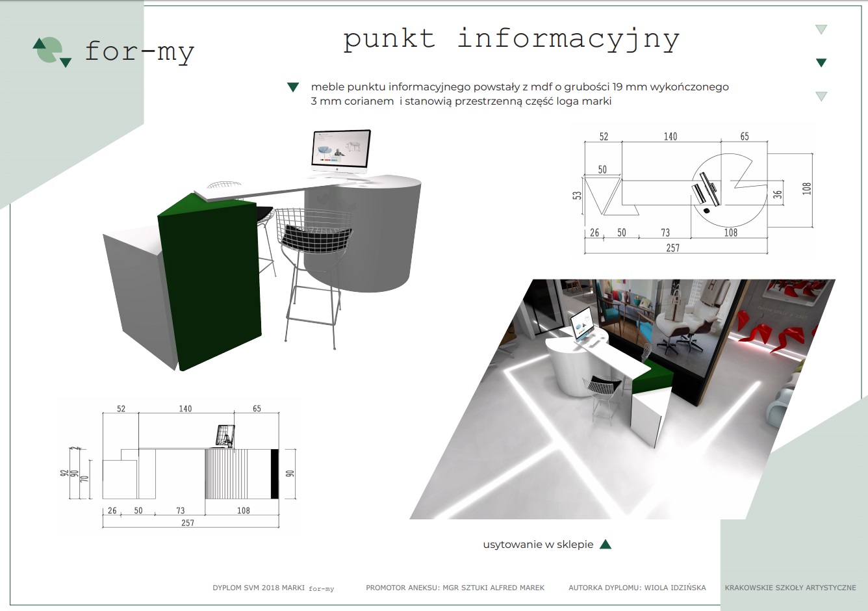The width and height of the screenshot is (868, 611).
Task: Click the lowest light triangle at top right
Action: tap(821, 96)
